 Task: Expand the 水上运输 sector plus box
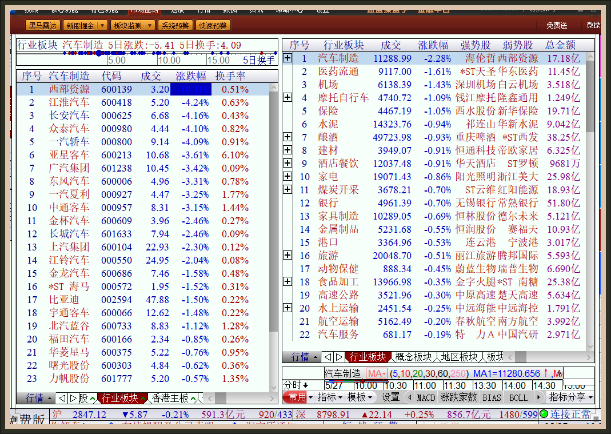pyautogui.click(x=288, y=308)
